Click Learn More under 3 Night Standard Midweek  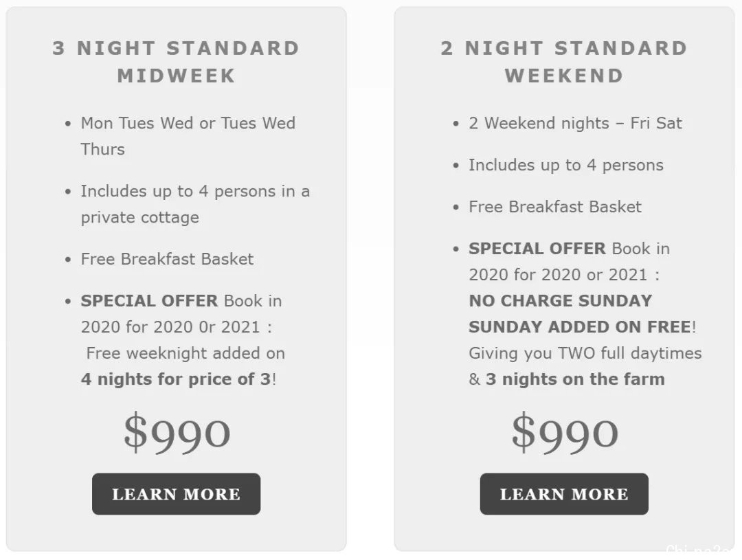[x=176, y=494]
